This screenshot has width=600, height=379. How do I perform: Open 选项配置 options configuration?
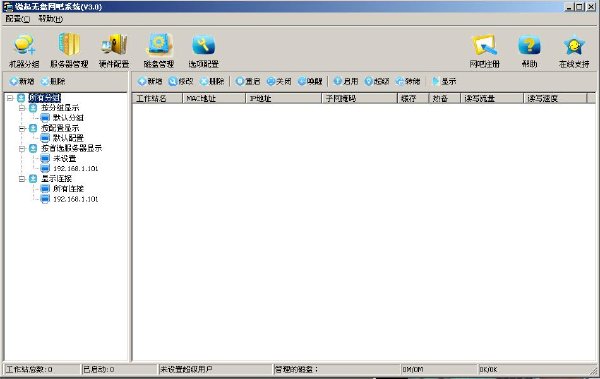click(x=204, y=50)
